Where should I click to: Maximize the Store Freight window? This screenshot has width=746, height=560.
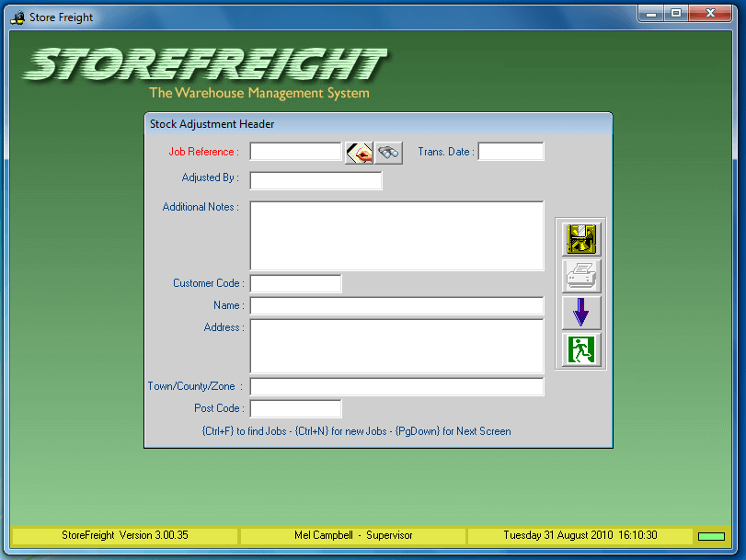[x=675, y=14]
